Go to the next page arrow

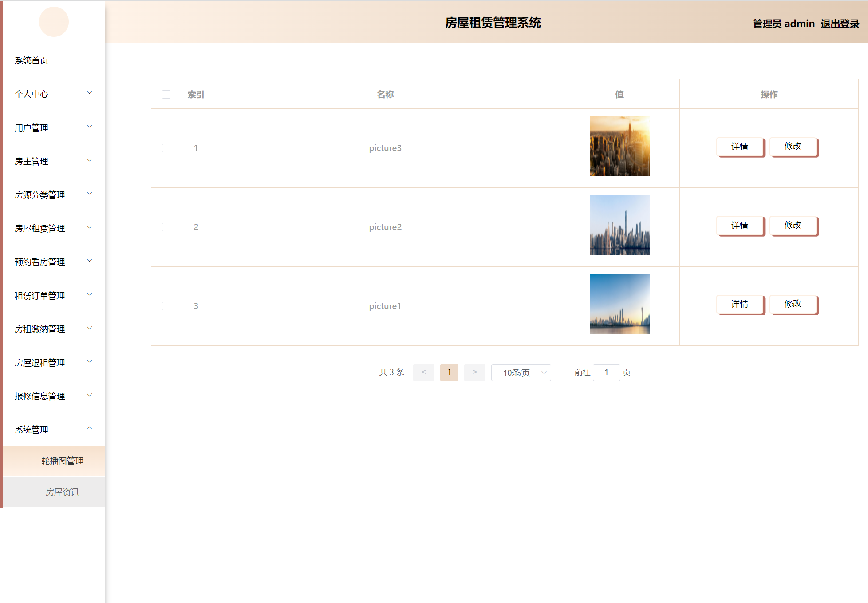pos(474,372)
